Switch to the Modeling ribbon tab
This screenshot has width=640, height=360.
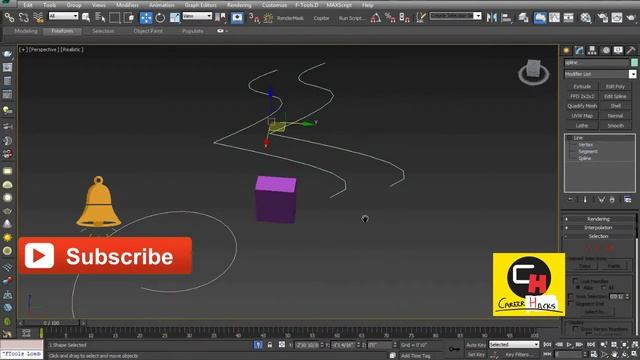(25, 31)
